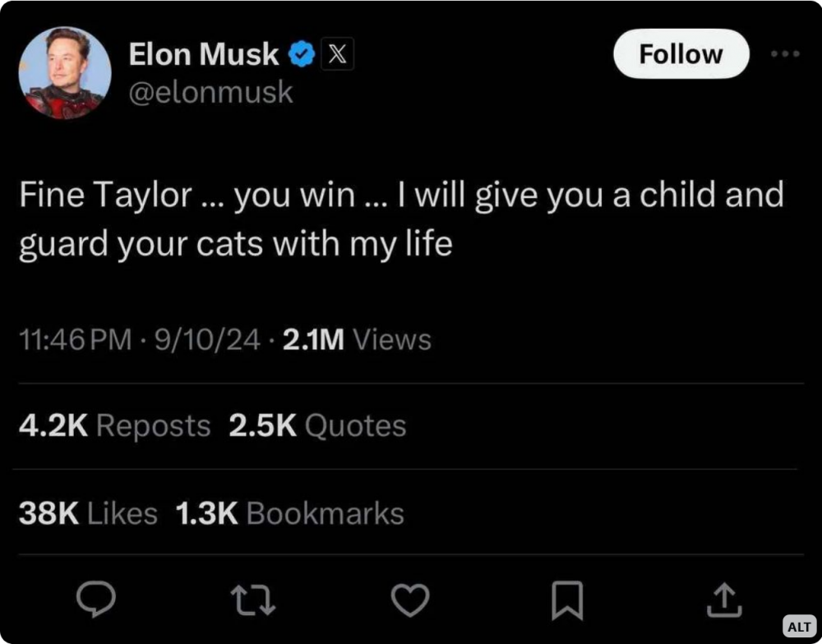This screenshot has height=644, width=822.
Task: Click the 2.1M Views counter
Action: (356, 338)
